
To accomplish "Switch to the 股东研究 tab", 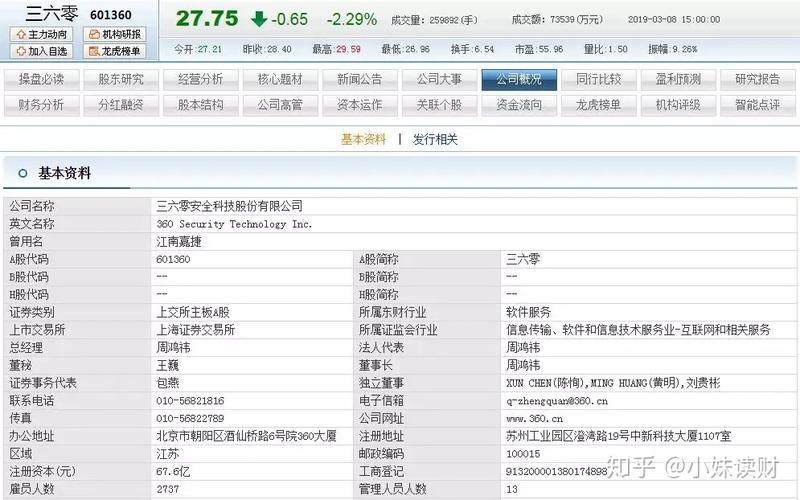I will click(x=121, y=80).
